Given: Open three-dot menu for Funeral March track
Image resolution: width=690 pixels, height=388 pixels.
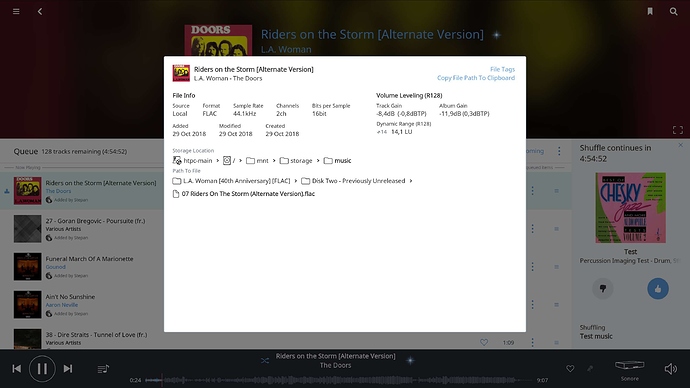Looking at the screenshot, I should 532,267.
